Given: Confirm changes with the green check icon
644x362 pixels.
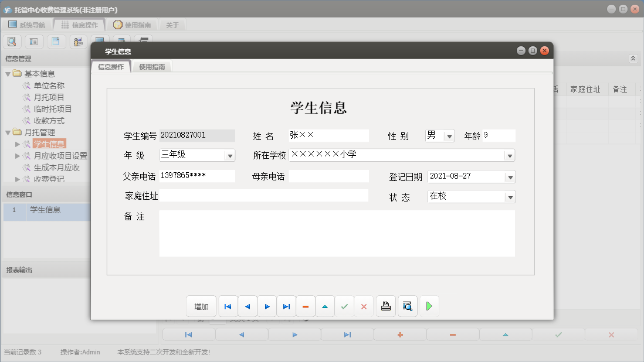Looking at the screenshot, I should [x=344, y=306].
